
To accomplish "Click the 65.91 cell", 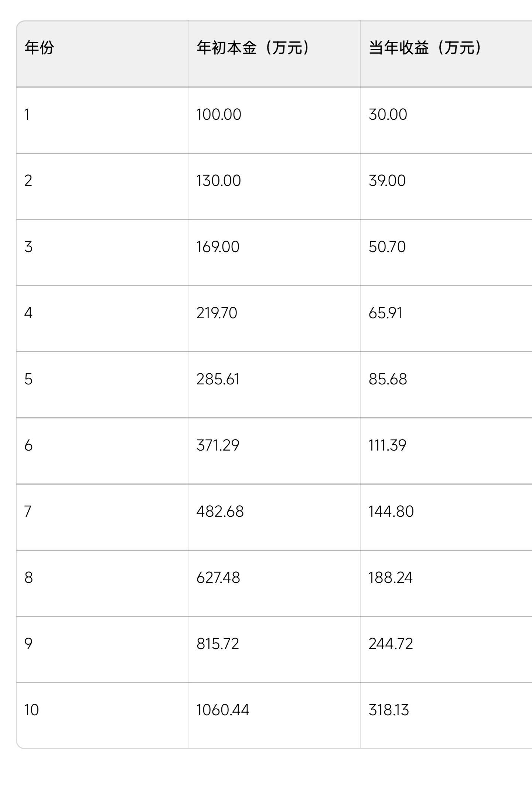I will (446, 319).
